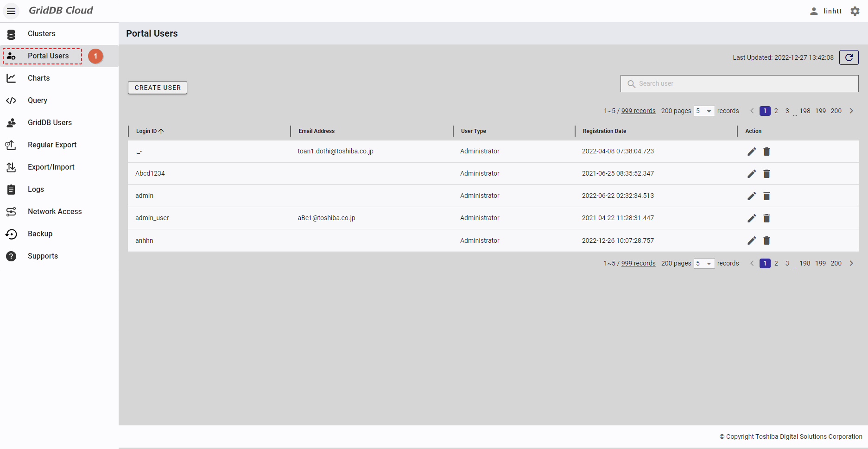Refresh the portal users list

(x=849, y=57)
